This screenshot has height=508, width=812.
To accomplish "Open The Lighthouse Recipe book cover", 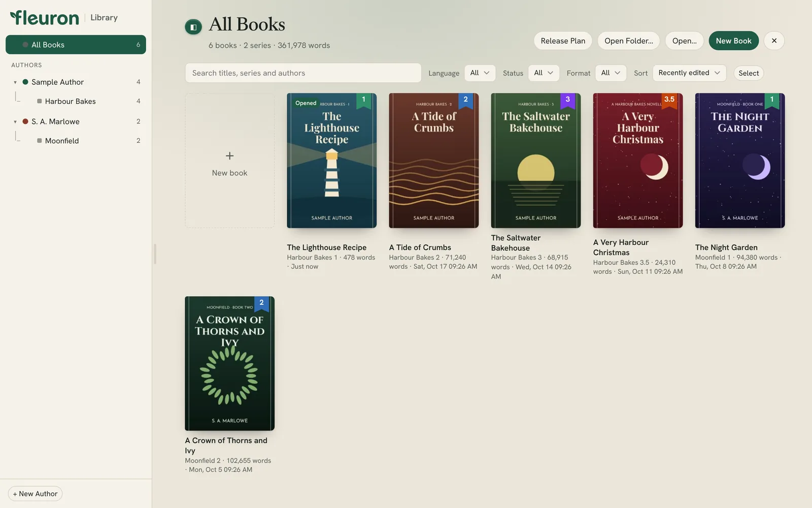I will [331, 161].
